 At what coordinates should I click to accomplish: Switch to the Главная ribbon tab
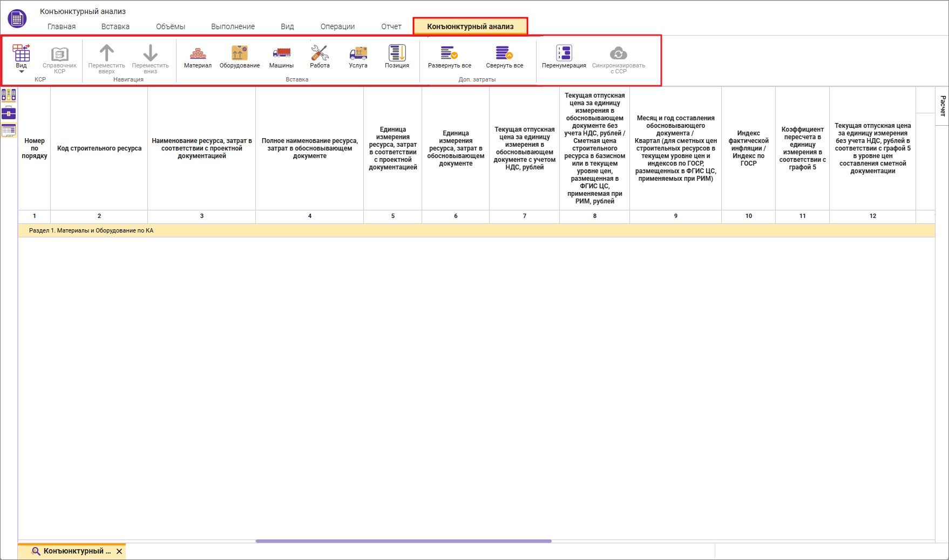coord(62,26)
